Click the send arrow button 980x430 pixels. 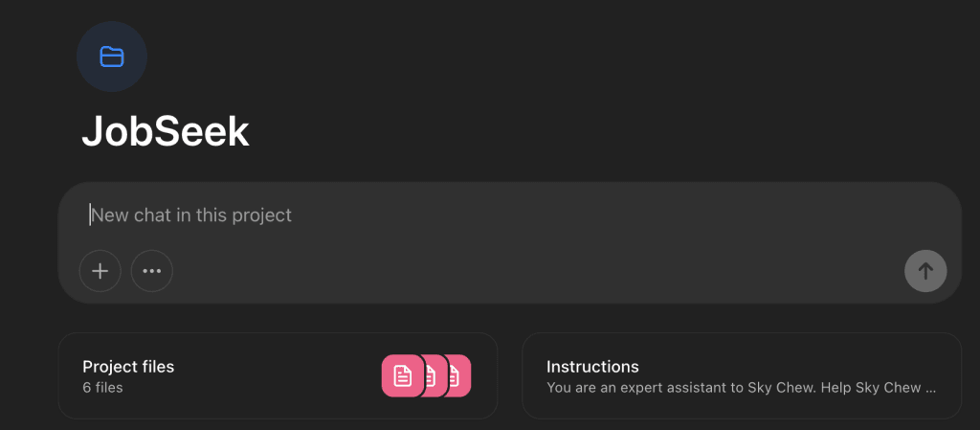pyautogui.click(x=925, y=271)
